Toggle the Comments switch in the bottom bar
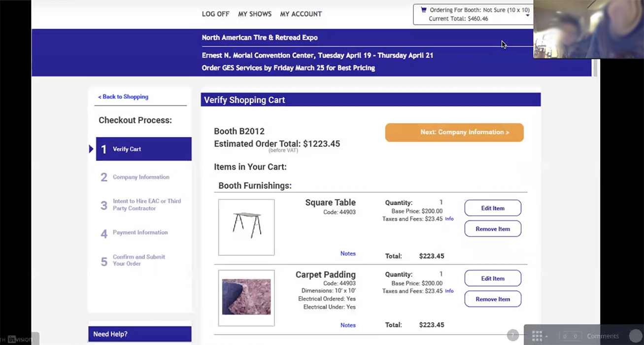Screen dimensions: 644x345 tap(635, 336)
